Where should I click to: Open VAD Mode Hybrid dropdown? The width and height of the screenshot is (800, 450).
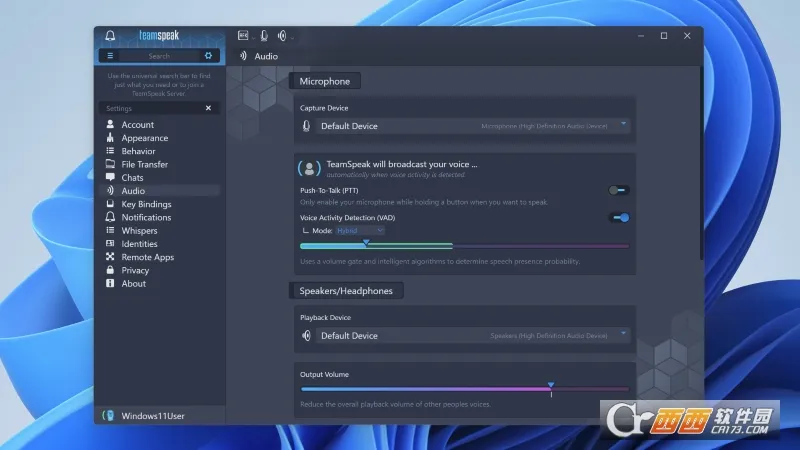click(x=360, y=231)
